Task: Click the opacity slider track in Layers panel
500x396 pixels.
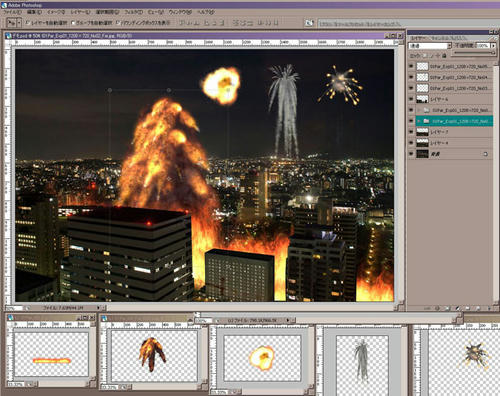Action: tap(474, 53)
